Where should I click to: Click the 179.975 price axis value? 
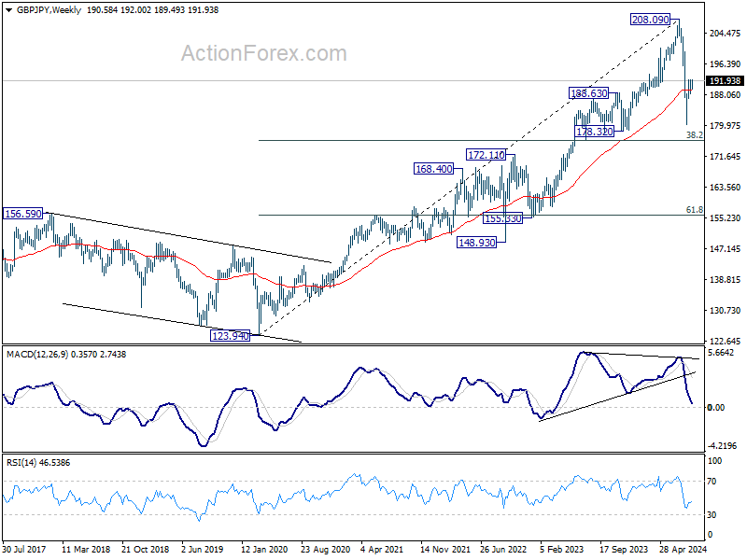[725, 125]
